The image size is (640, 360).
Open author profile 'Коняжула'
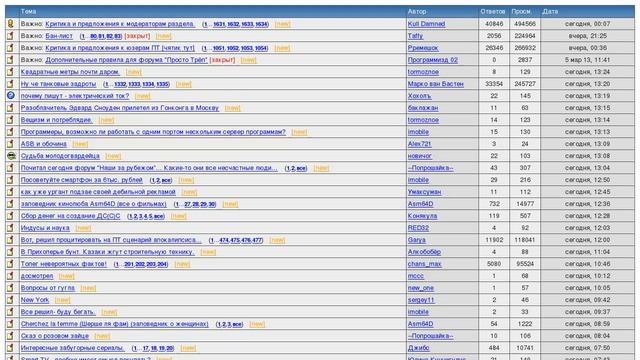[422, 216]
